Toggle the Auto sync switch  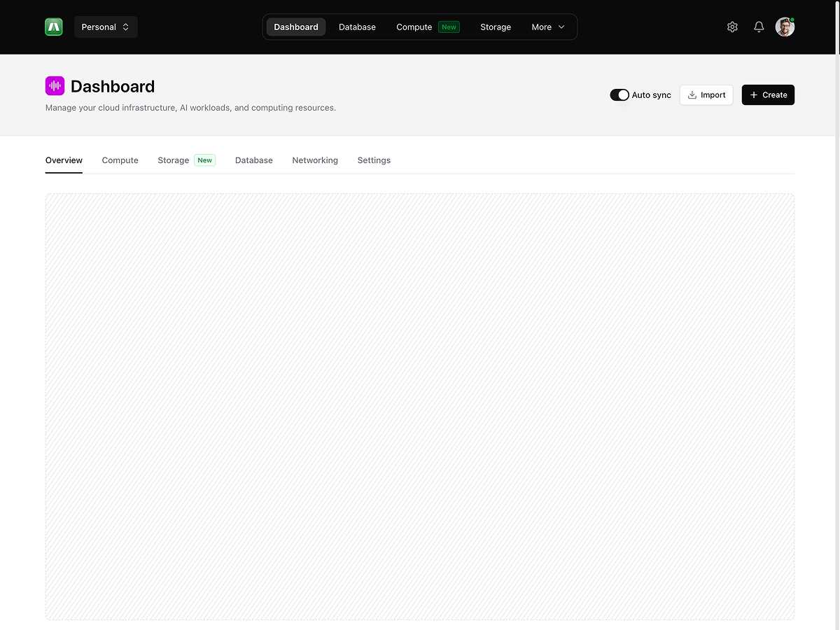click(619, 95)
